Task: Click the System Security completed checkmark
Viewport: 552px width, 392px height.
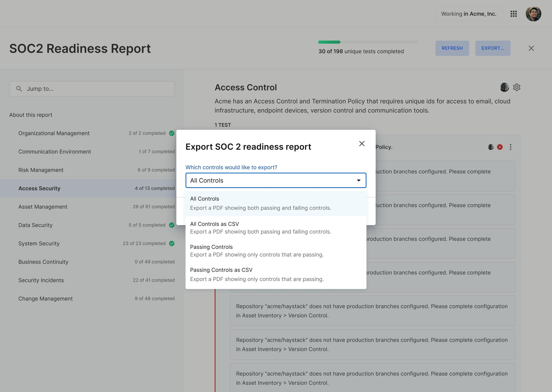Action: 172,243
